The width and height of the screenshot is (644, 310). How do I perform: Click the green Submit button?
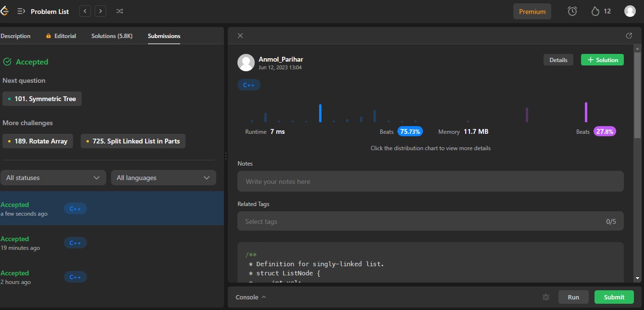[x=614, y=297]
